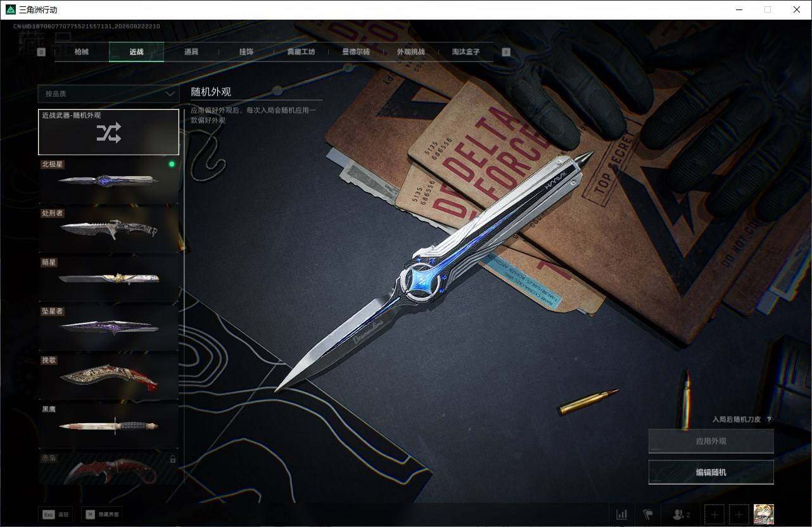Click the 入局后随机刀皮 label
812x527 pixels.
pyautogui.click(x=737, y=419)
